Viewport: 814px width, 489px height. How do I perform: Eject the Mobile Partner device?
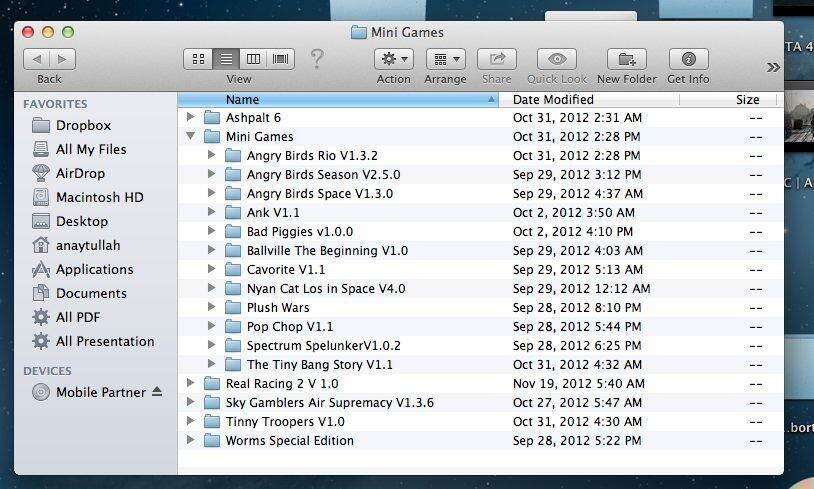[157, 391]
